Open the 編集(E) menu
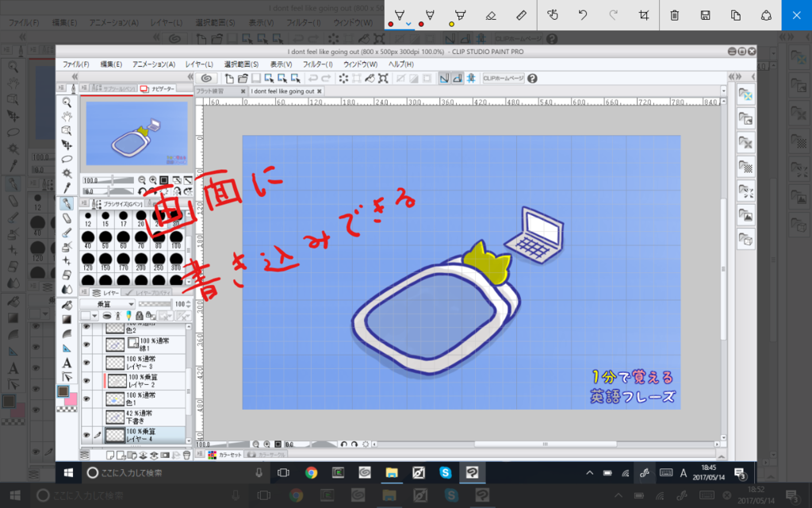Screen dimensions: 812x508 tap(111, 64)
